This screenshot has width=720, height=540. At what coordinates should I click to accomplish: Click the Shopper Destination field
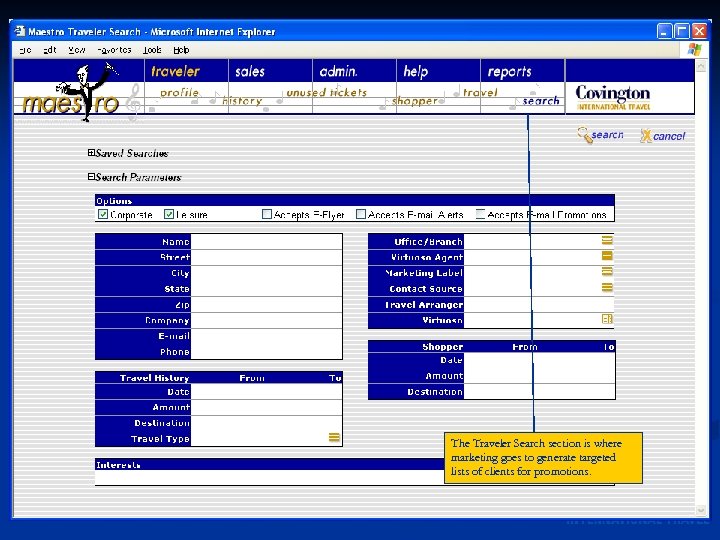[x=539, y=392]
